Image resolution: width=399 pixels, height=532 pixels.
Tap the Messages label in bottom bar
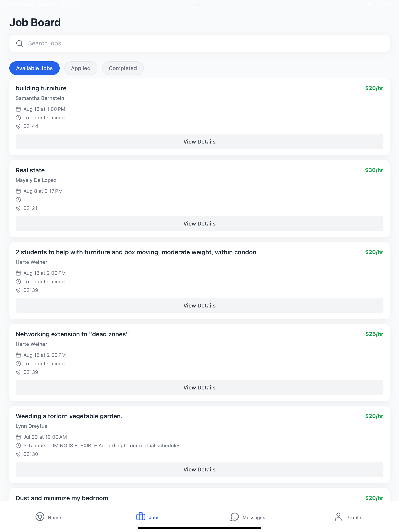click(254, 518)
